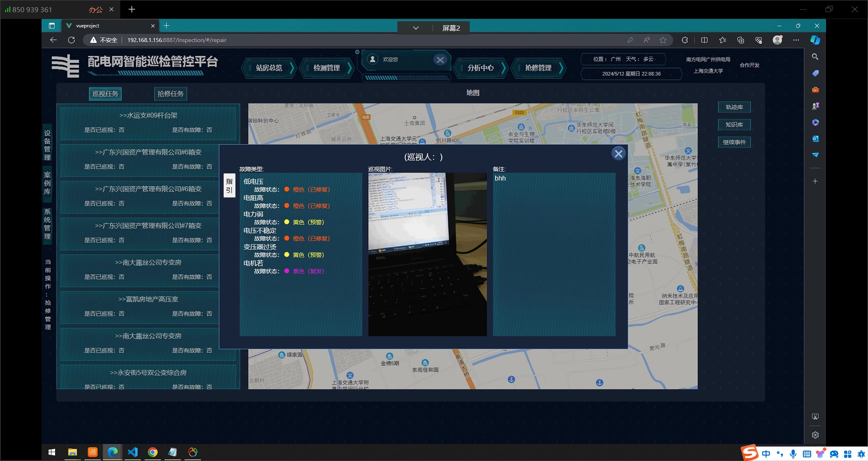Click the 知识库 button
Image resolution: width=868 pixels, height=461 pixels.
[734, 125]
